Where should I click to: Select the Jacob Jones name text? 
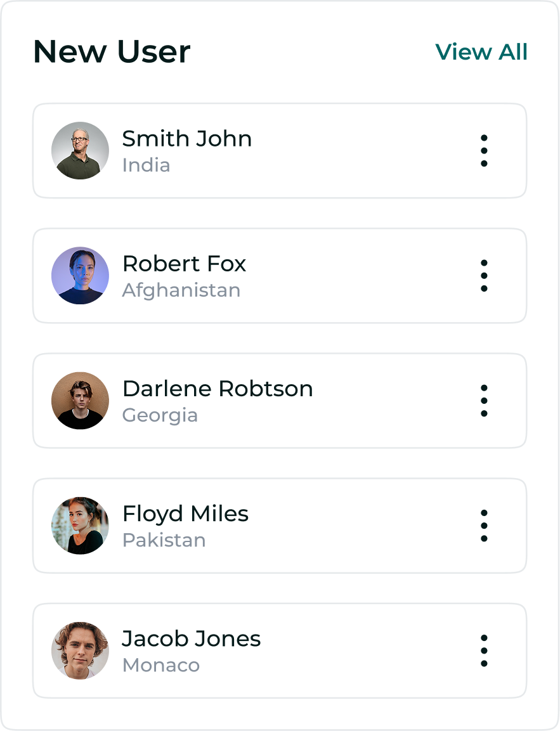coord(192,638)
